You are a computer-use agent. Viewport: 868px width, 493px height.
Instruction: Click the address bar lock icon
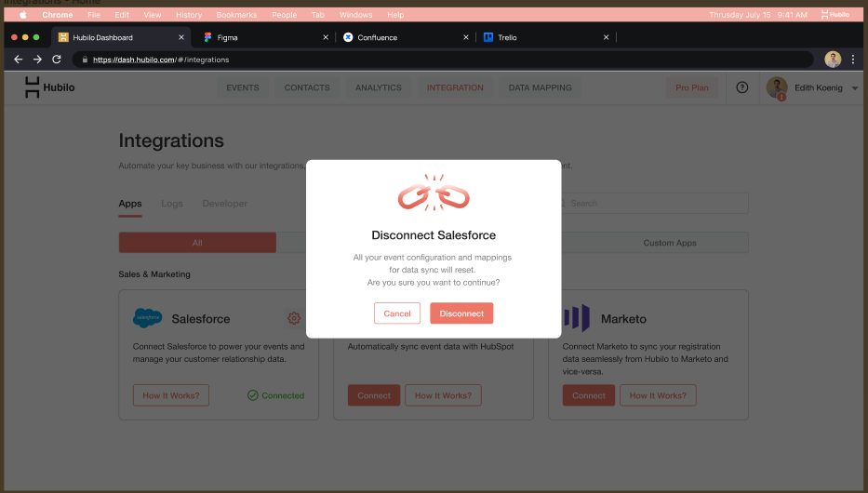click(85, 60)
